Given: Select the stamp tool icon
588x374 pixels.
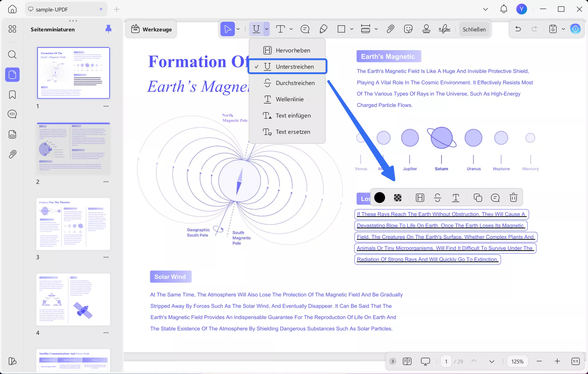Looking at the screenshot, I should point(426,29).
